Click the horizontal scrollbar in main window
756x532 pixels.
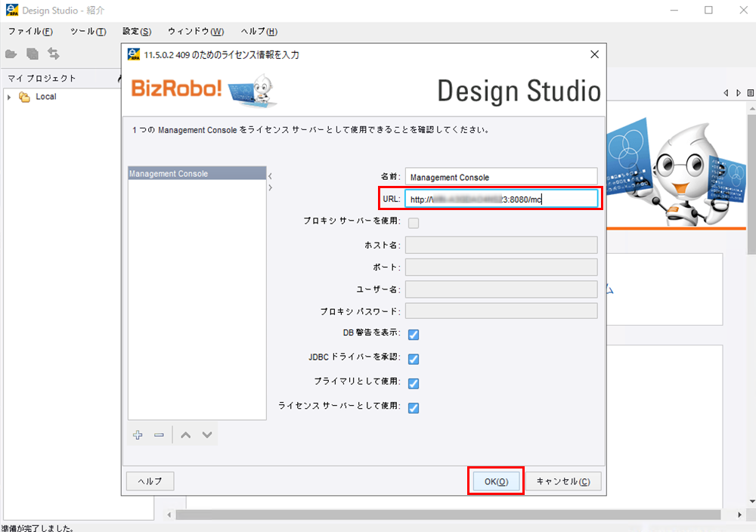point(448,515)
